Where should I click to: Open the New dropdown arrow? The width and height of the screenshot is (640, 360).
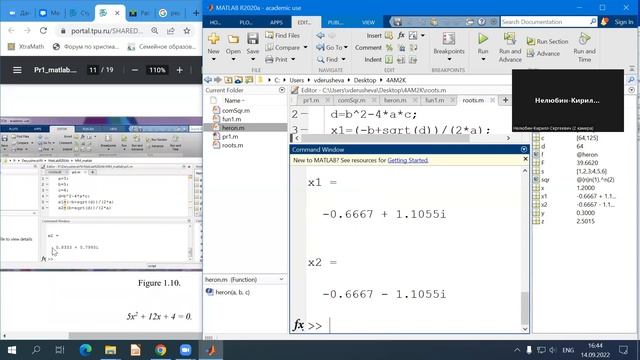tap(213, 60)
